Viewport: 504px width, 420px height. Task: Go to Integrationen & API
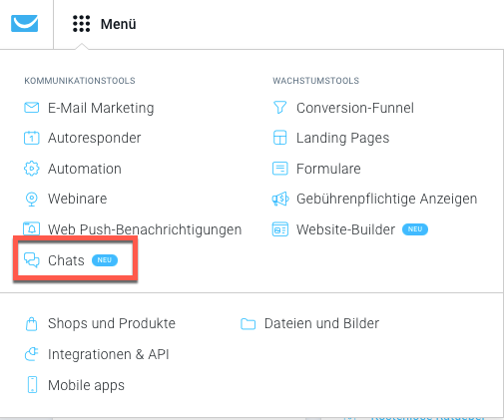tap(109, 354)
